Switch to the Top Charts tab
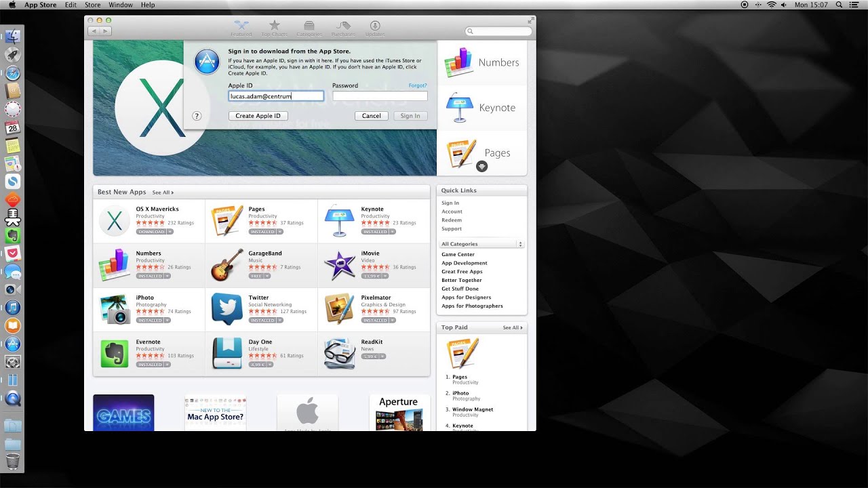Image resolution: width=868 pixels, height=488 pixels. (x=274, y=28)
